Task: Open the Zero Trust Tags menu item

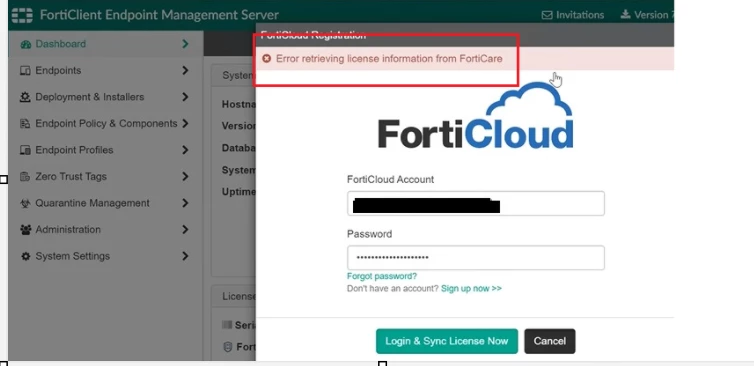Action: pos(106,177)
